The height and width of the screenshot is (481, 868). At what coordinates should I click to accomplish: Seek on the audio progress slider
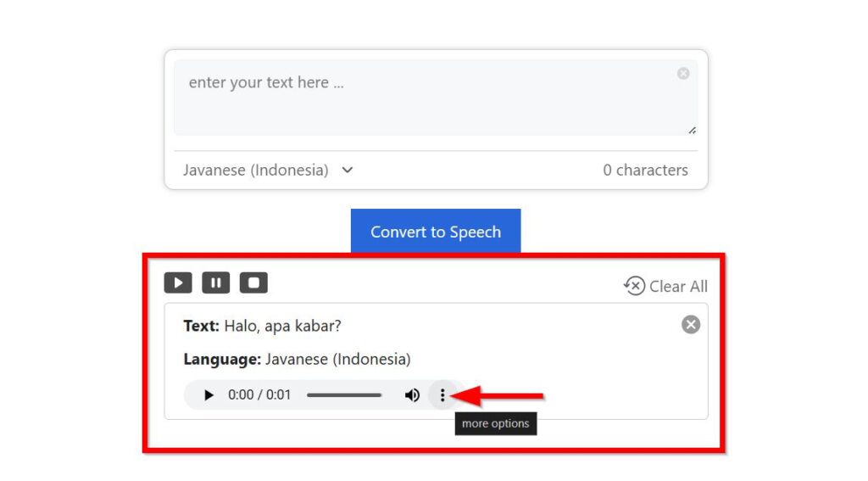tap(344, 395)
